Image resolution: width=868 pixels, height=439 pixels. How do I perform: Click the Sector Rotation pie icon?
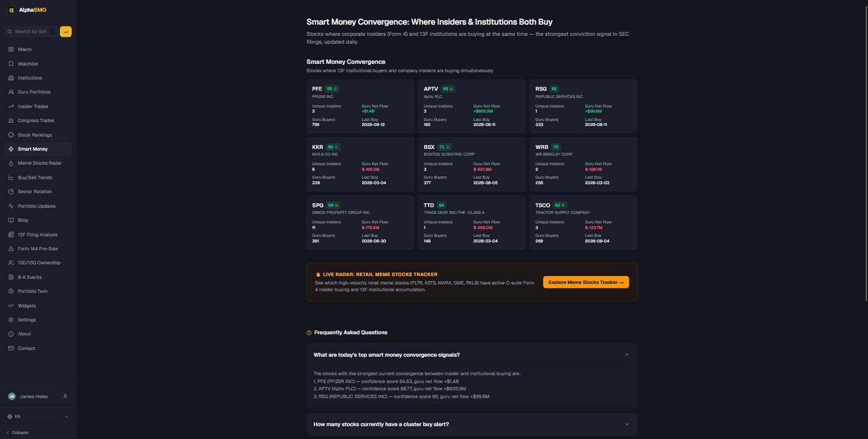[11, 192]
